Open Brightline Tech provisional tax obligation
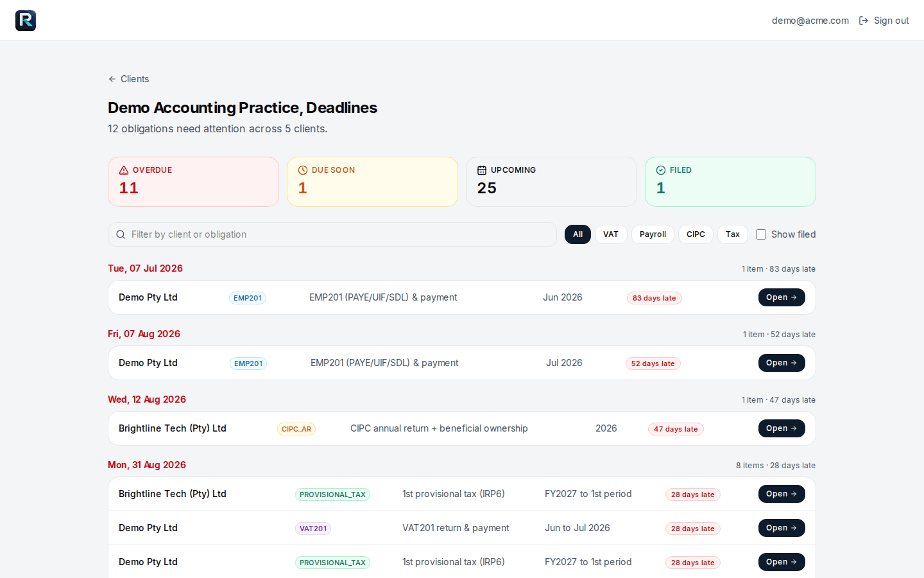The width and height of the screenshot is (924, 578). point(782,494)
